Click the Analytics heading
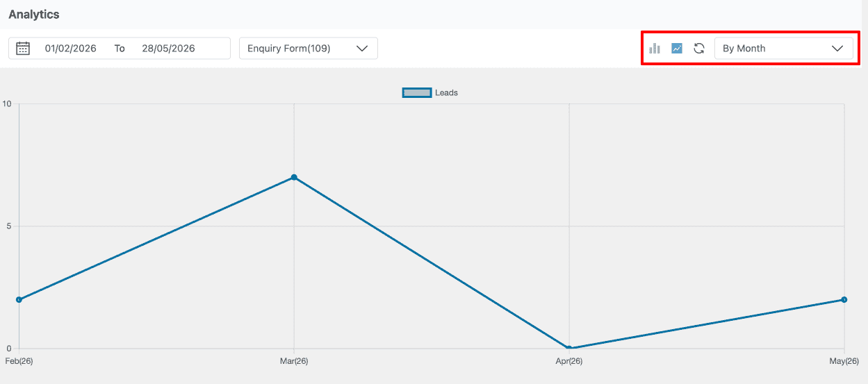868x384 pixels. (34, 14)
